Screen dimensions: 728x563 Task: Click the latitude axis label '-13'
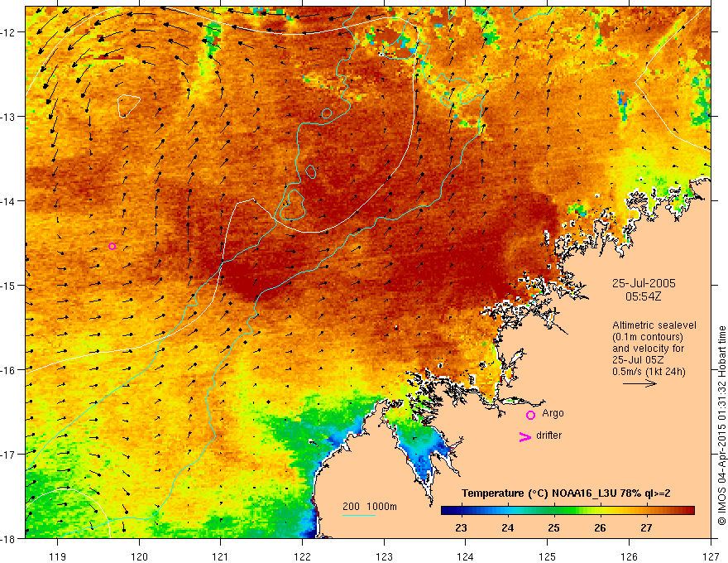pos(8,117)
